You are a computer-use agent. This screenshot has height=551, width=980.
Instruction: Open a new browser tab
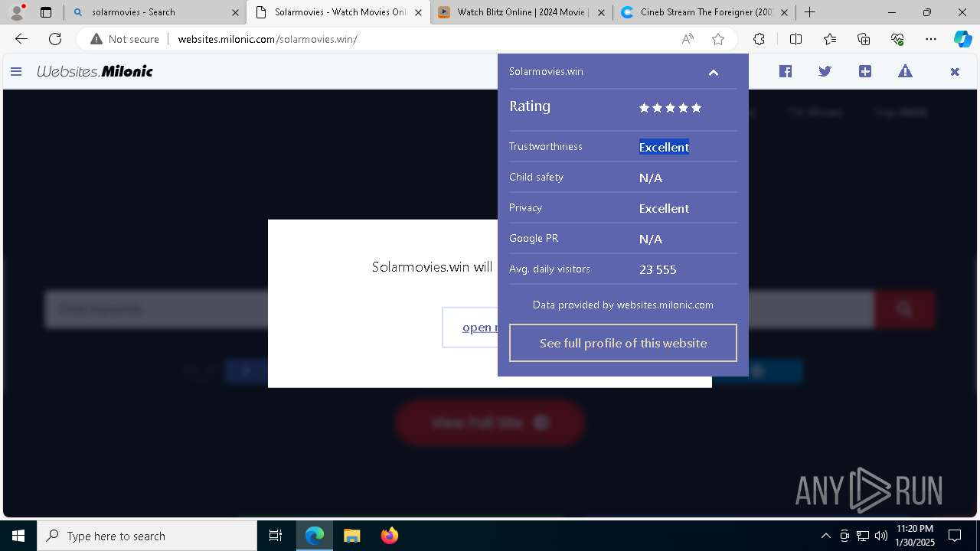pos(809,12)
